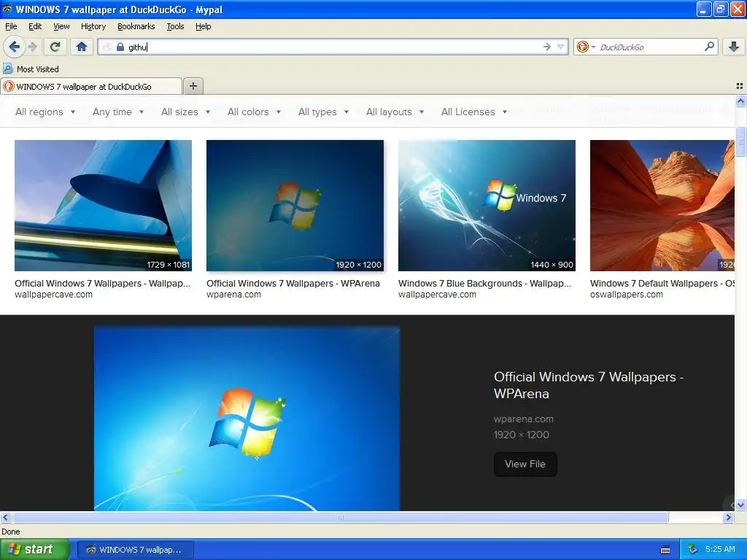747x560 pixels.
Task: Open a new tab with the plus button
Action: click(193, 86)
